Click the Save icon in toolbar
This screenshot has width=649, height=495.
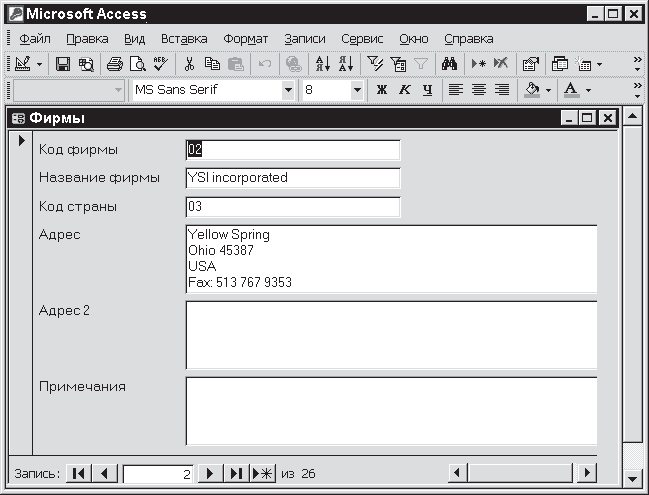[x=62, y=64]
